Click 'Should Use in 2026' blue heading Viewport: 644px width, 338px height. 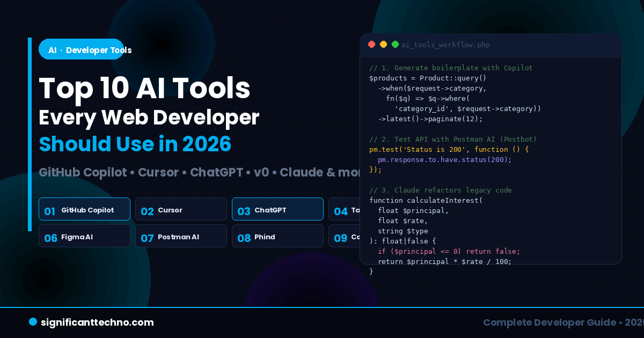pyautogui.click(x=135, y=144)
